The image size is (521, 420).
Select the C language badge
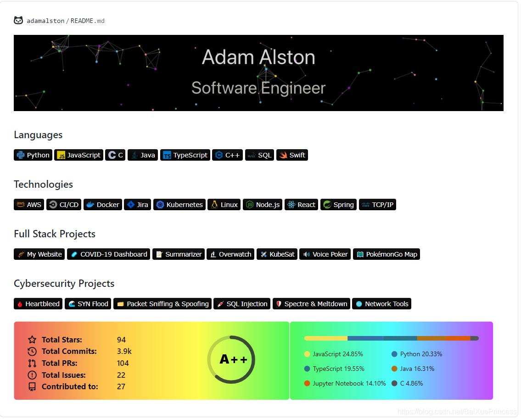[x=115, y=155]
